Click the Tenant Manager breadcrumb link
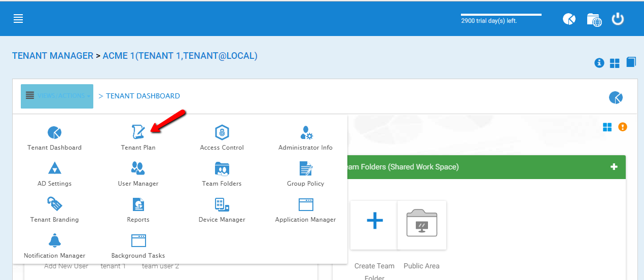Image resolution: width=644 pixels, height=280 pixels. click(53, 56)
